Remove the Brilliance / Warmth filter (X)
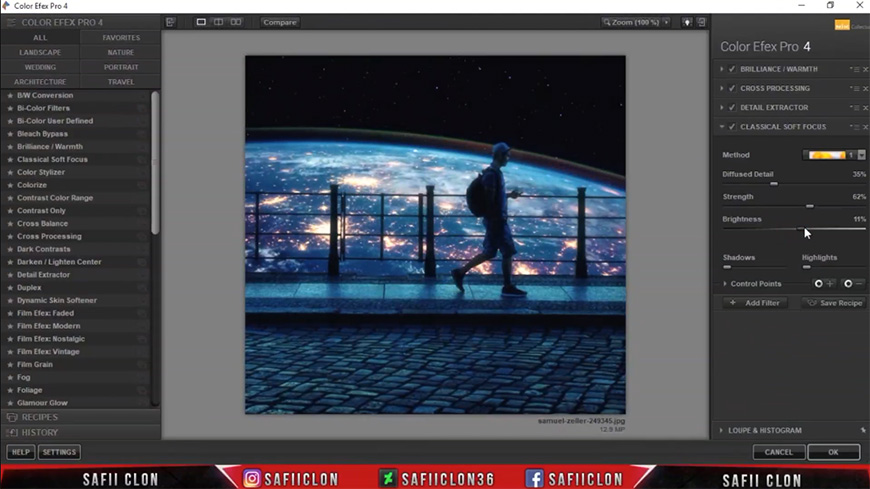Screen dimensions: 870x489 pos(865,69)
